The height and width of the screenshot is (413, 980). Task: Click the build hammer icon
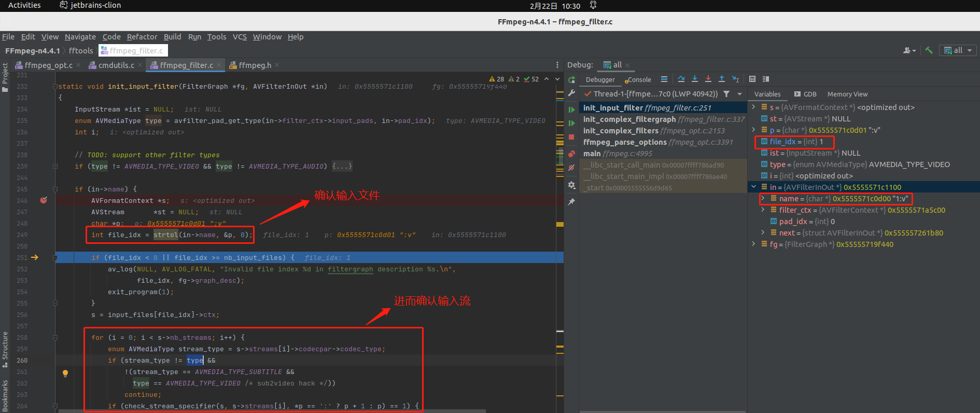point(929,50)
